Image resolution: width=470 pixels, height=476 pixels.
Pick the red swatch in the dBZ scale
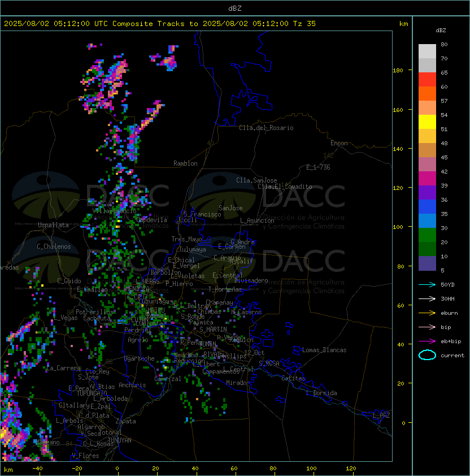click(x=427, y=80)
